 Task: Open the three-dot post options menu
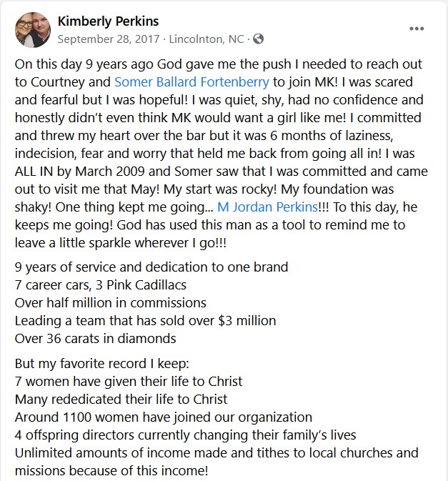(x=417, y=29)
